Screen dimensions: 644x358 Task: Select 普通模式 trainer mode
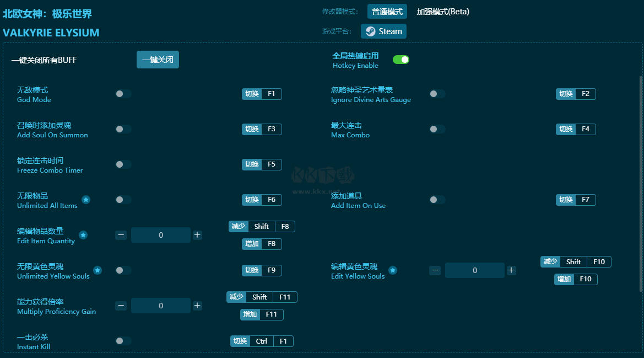pos(387,12)
